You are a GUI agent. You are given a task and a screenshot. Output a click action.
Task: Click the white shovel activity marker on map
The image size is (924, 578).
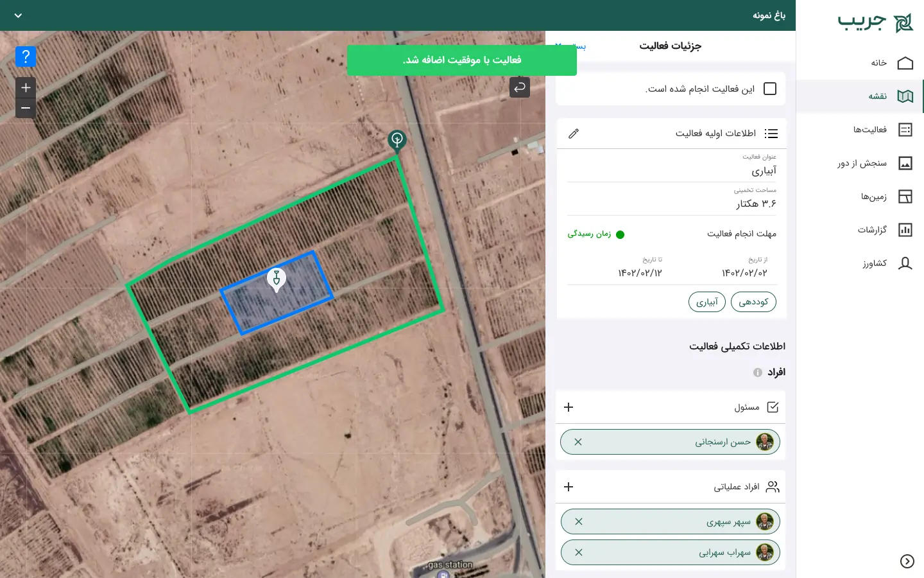point(277,280)
